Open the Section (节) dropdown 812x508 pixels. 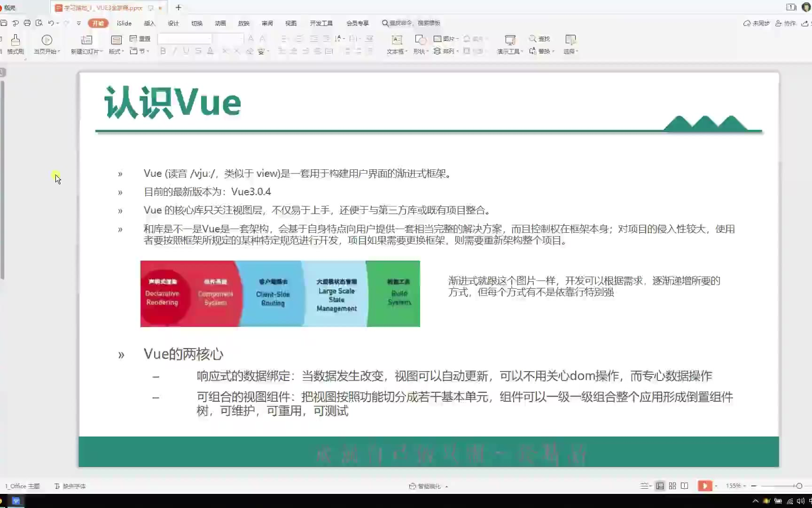pyautogui.click(x=140, y=51)
